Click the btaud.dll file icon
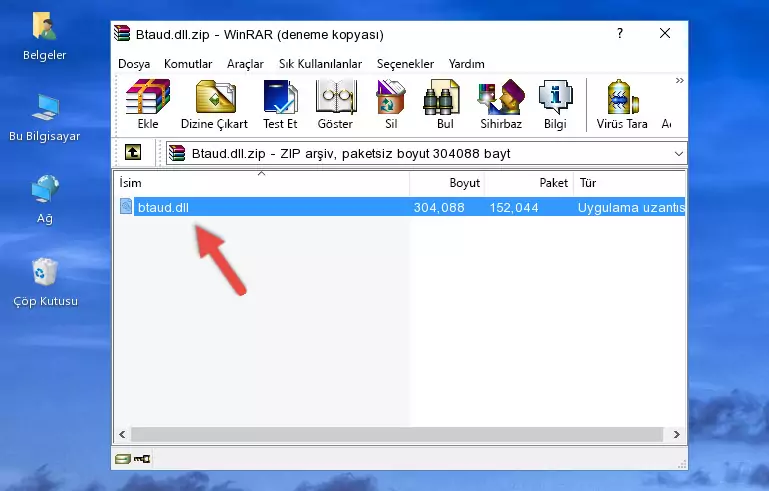 point(126,207)
